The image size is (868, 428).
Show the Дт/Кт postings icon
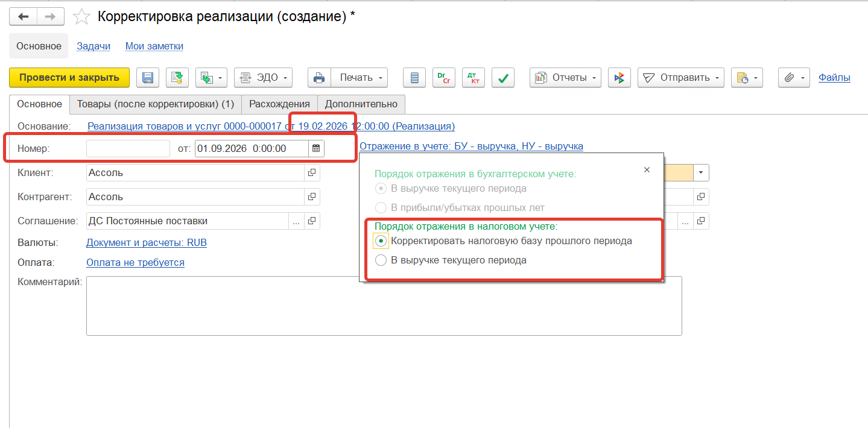[x=474, y=78]
